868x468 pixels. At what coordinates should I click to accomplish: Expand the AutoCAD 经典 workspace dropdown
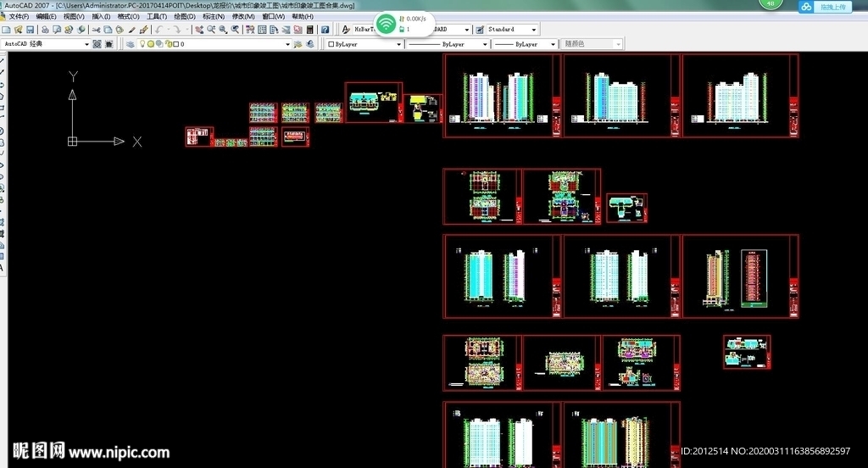tap(86, 44)
